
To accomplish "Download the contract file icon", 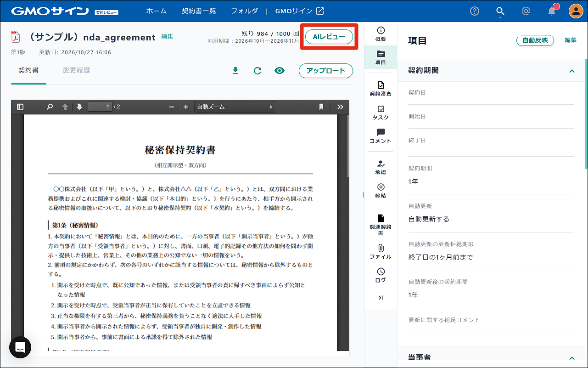I will [235, 71].
